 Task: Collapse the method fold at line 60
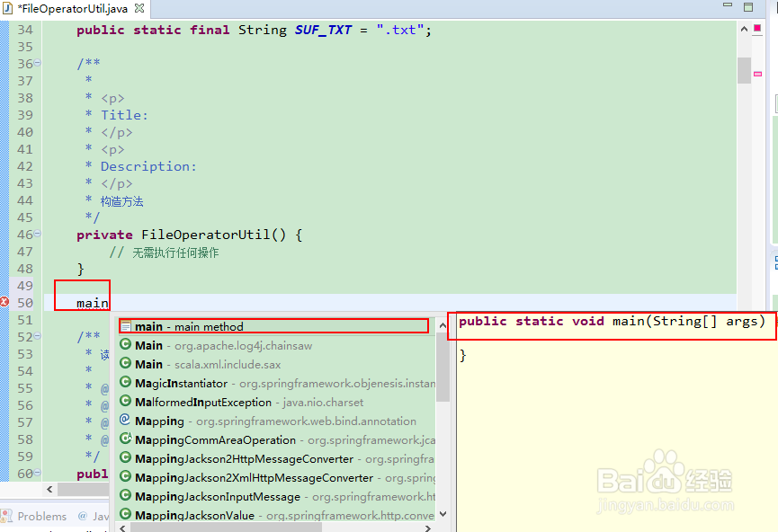click(x=38, y=473)
